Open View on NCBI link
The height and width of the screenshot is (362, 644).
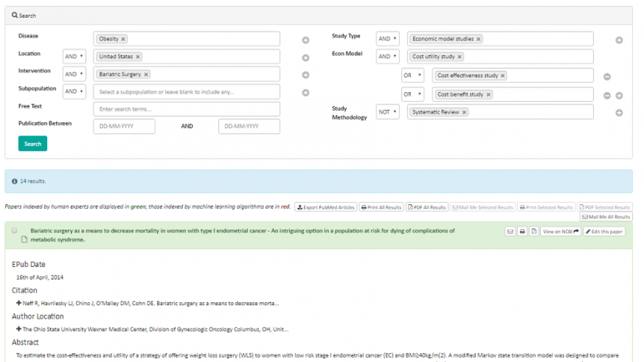click(x=560, y=231)
